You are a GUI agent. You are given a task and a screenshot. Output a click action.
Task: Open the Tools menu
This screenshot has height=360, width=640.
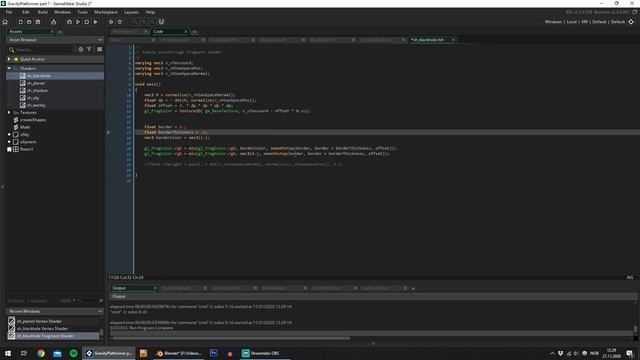coord(82,12)
